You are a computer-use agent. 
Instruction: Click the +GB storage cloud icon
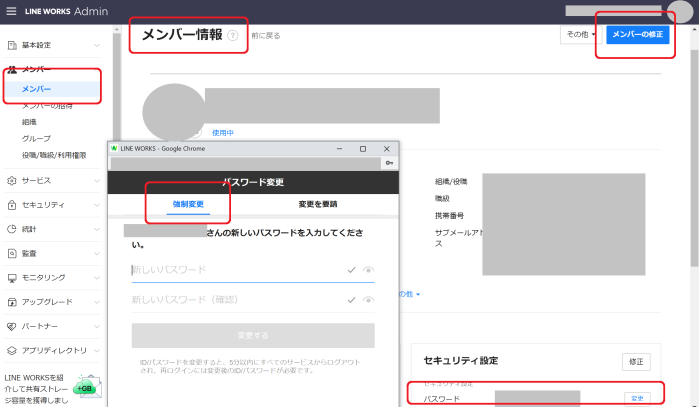[x=87, y=386]
